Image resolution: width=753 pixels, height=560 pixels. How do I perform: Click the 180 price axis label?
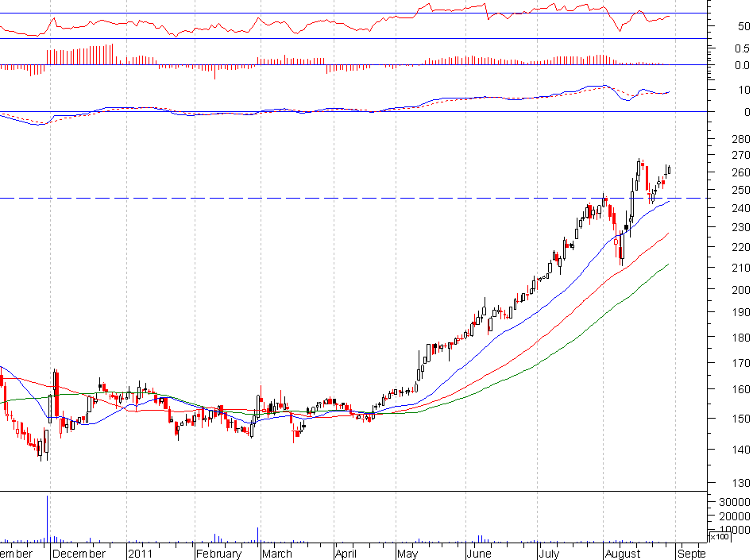pyautogui.click(x=740, y=337)
